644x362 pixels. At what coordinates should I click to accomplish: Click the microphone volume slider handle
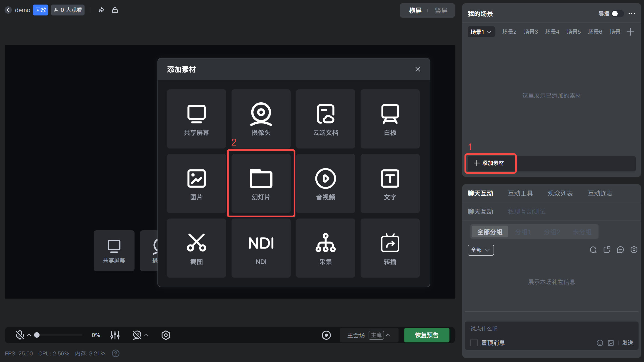(x=37, y=335)
